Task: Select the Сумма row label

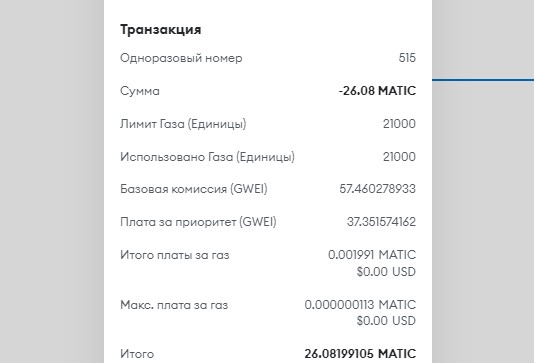Action: (x=140, y=91)
